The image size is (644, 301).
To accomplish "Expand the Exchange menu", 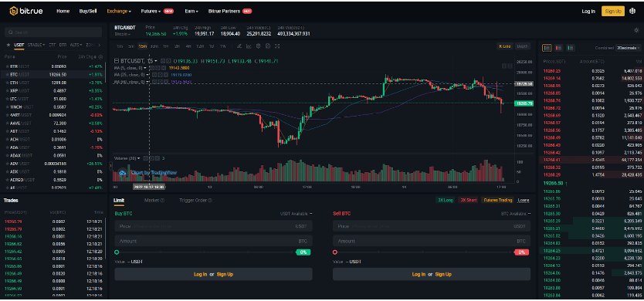I will tap(119, 11).
